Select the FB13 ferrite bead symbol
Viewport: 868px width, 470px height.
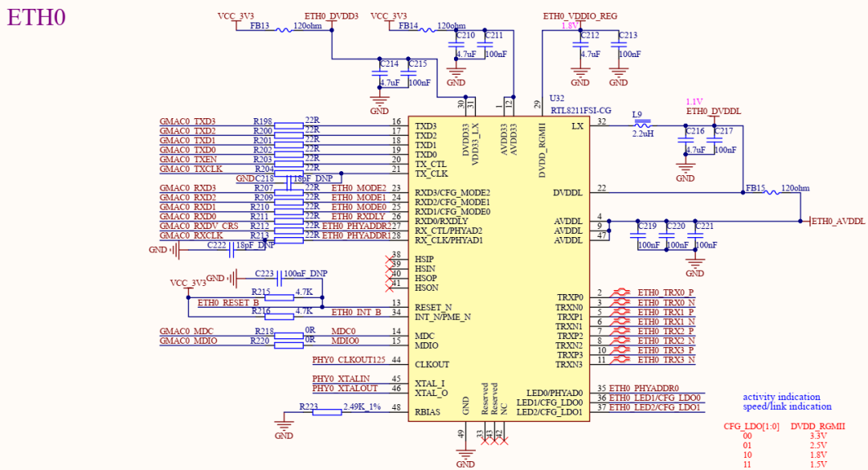[284, 30]
